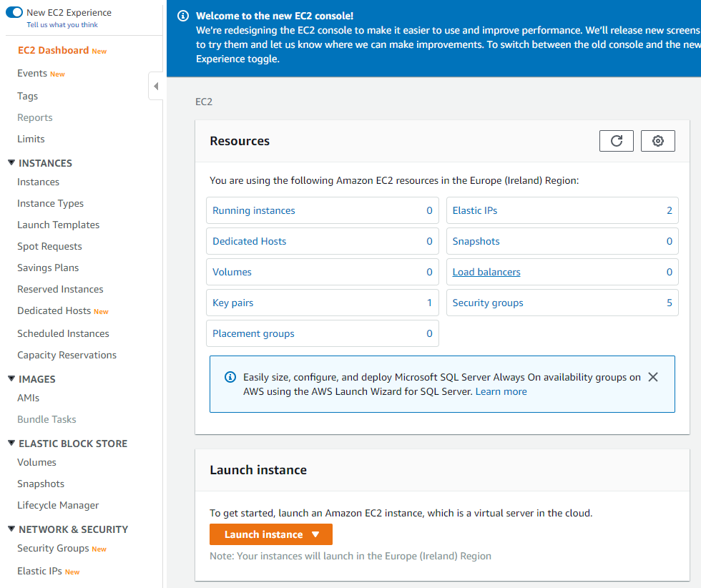This screenshot has width=701, height=588.
Task: Dismiss the SQL Server Launch Wizard notice
Action: tap(652, 377)
